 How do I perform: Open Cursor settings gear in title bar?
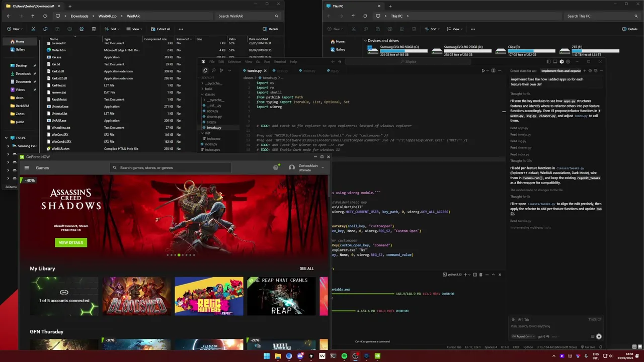[568, 62]
